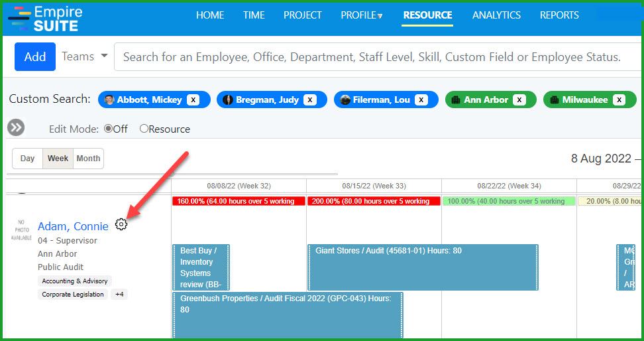Click Ann Arbor office under Adam, Connie
The width and height of the screenshot is (644, 341).
[x=57, y=254]
